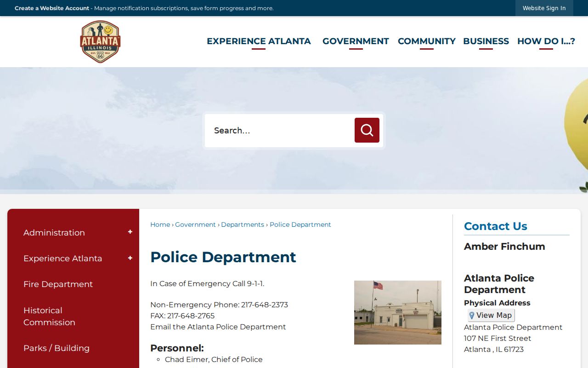Click Email the Atlanta Police Department
This screenshot has width=588, height=368.
[218, 327]
